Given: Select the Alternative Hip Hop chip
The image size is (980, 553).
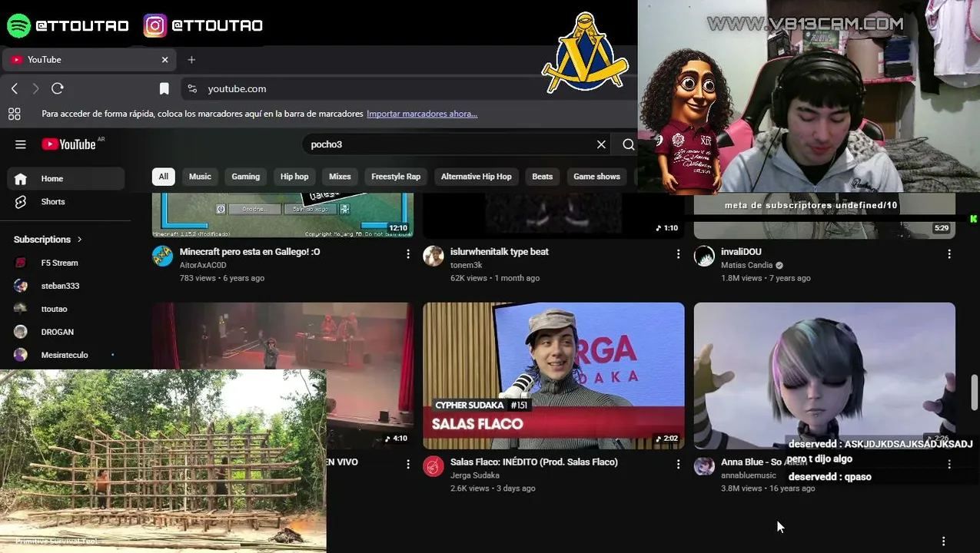Looking at the screenshot, I should point(476,177).
